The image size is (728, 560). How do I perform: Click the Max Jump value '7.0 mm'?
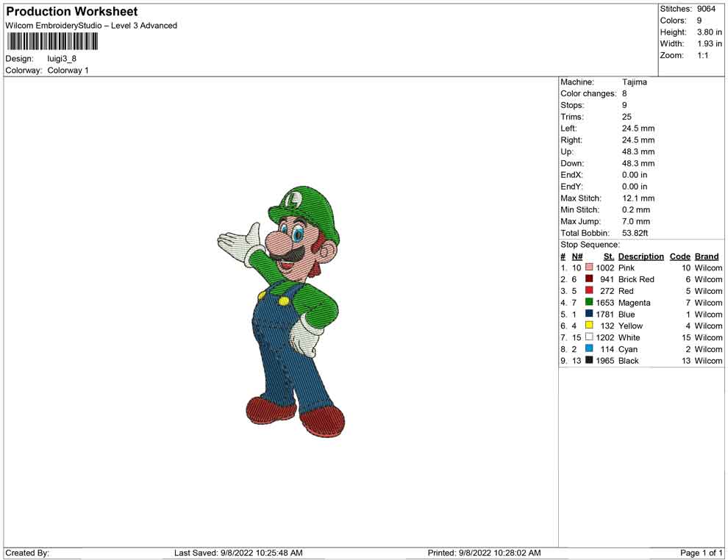(636, 221)
